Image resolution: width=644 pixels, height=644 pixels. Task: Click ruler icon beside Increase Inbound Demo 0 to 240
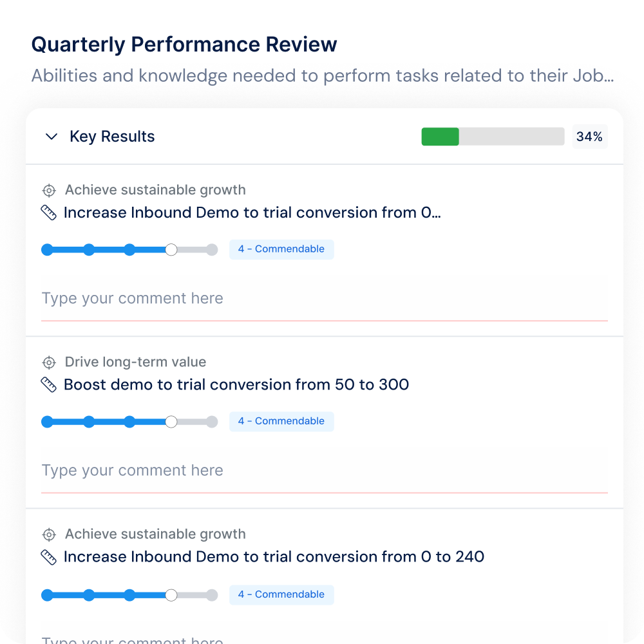(48, 556)
